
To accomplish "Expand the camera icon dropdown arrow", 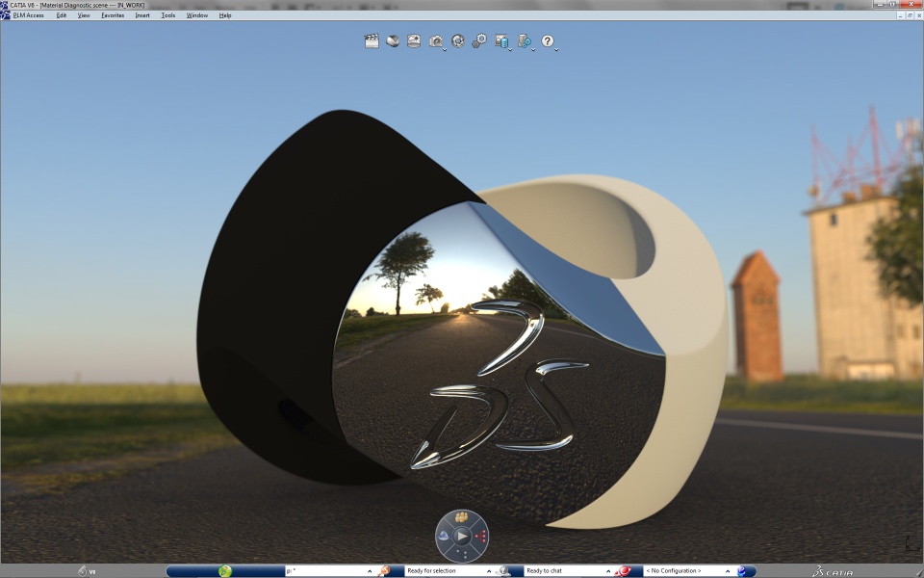I will (x=445, y=49).
